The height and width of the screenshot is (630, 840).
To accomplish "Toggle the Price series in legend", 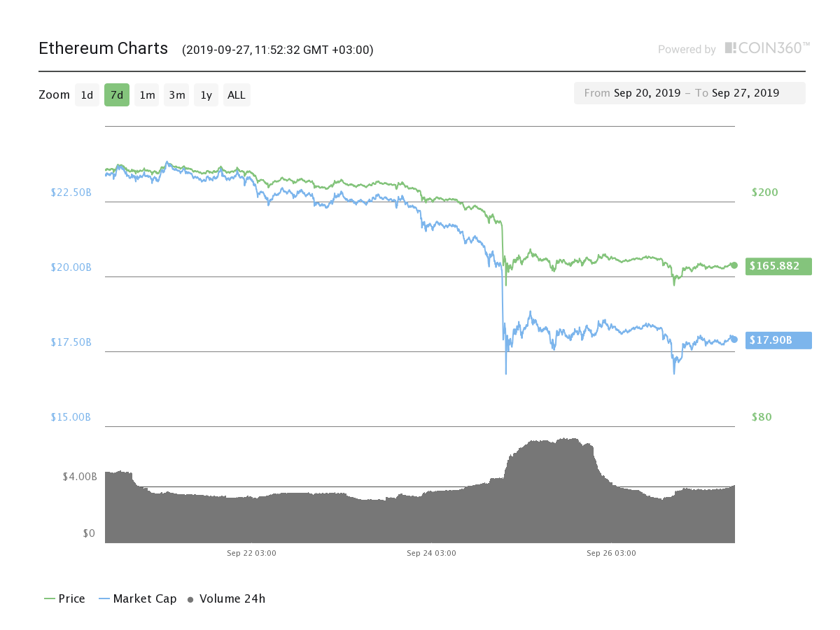I will [x=64, y=598].
